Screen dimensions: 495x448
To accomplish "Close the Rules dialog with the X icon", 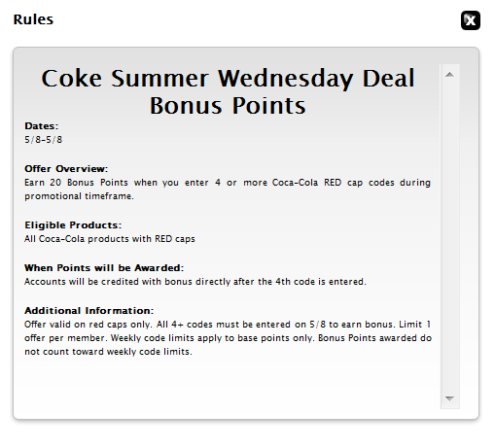I will point(471,20).
